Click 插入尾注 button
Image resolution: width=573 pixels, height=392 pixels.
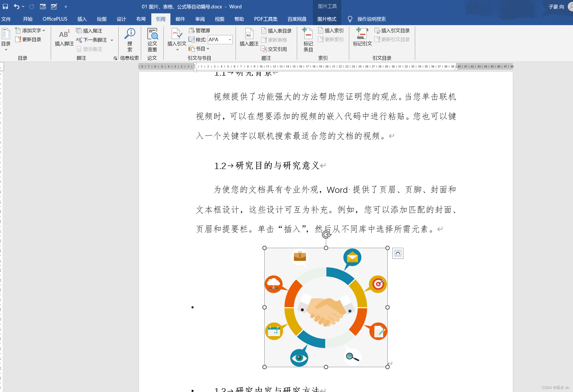[x=89, y=31]
